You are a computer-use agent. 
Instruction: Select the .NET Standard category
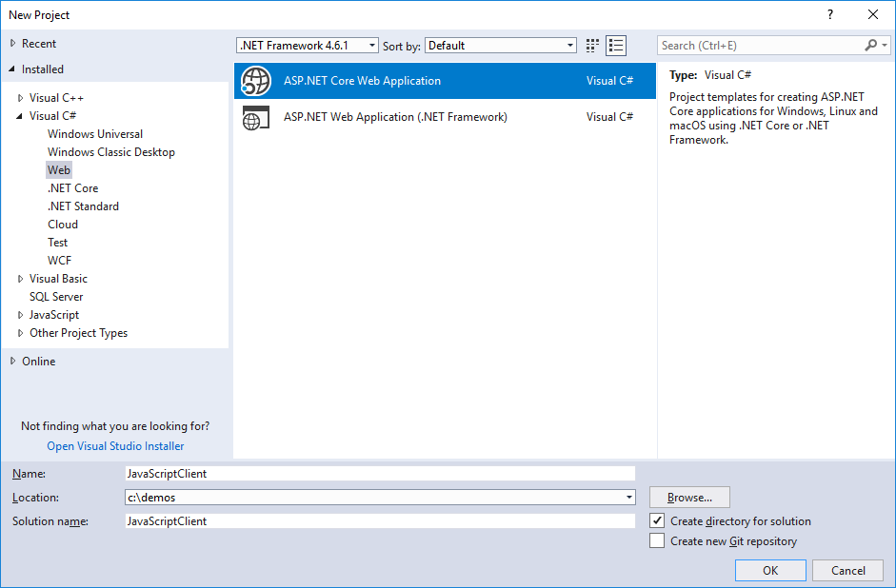(83, 206)
